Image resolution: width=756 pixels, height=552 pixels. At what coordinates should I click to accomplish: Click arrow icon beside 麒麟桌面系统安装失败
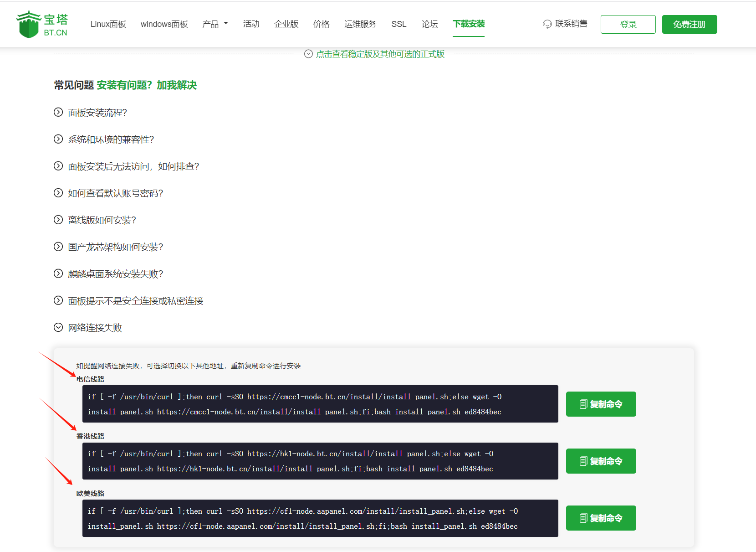(x=58, y=273)
